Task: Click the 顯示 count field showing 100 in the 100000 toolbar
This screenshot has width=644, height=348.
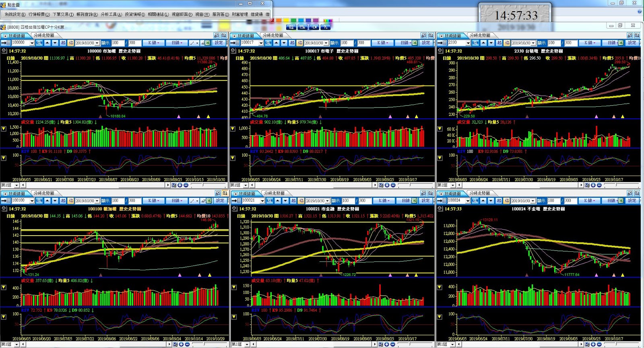Action: pos(118,43)
